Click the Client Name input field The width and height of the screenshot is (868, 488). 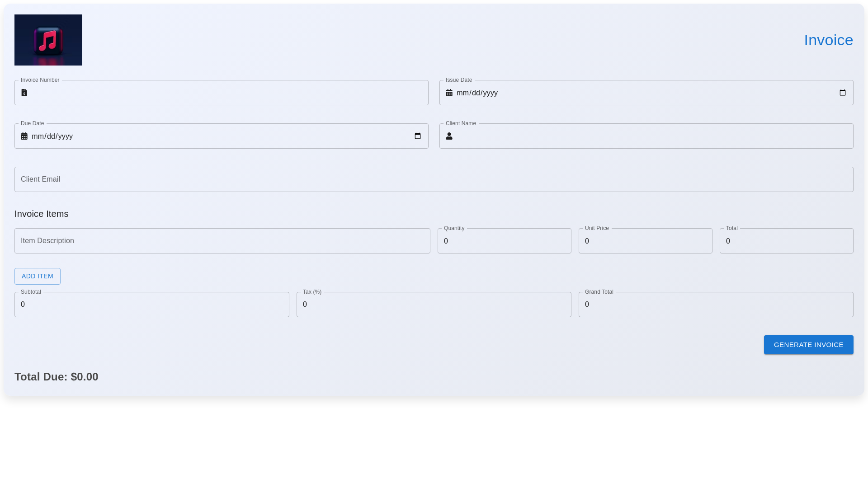tap(646, 136)
